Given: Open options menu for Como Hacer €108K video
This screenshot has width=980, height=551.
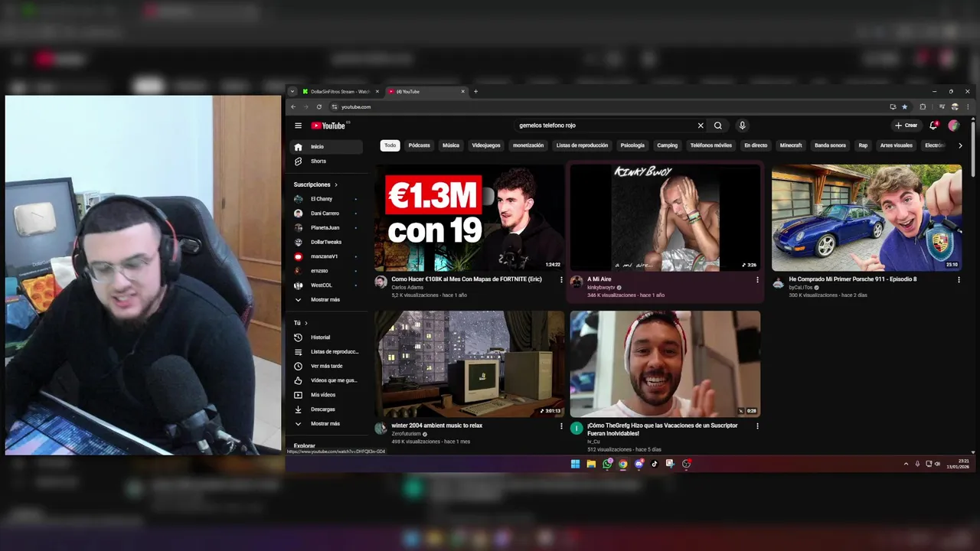Looking at the screenshot, I should click(561, 280).
